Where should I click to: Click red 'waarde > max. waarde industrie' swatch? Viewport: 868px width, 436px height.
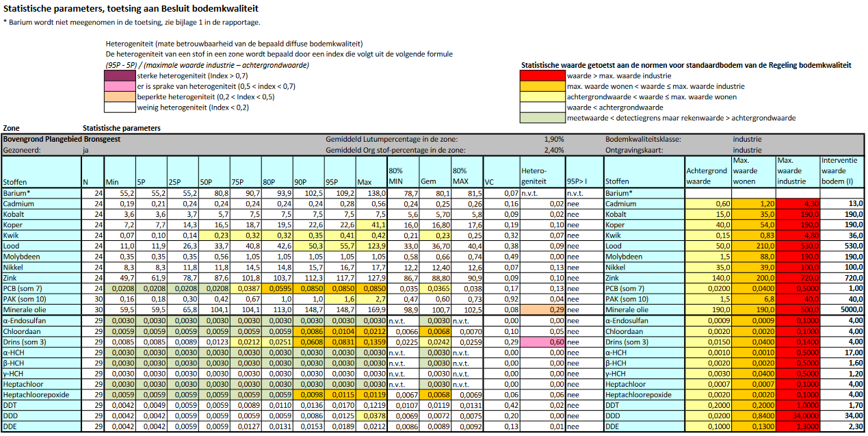544,76
